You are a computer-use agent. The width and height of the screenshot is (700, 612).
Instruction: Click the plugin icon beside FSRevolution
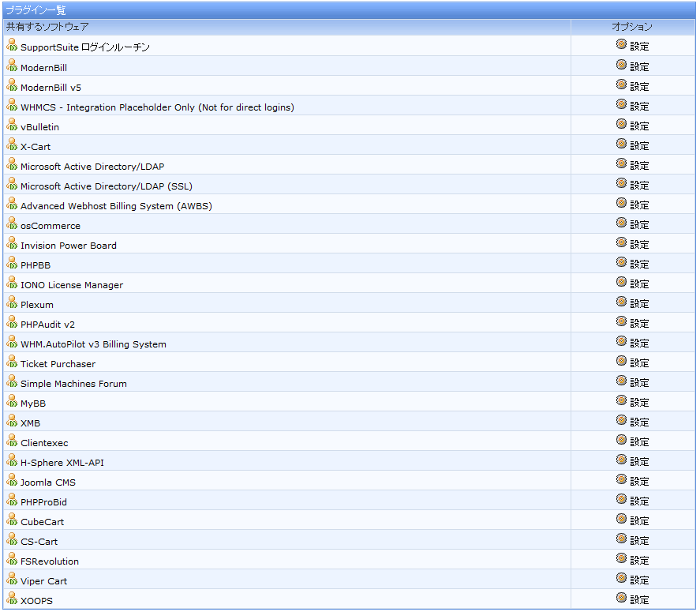(x=12, y=559)
